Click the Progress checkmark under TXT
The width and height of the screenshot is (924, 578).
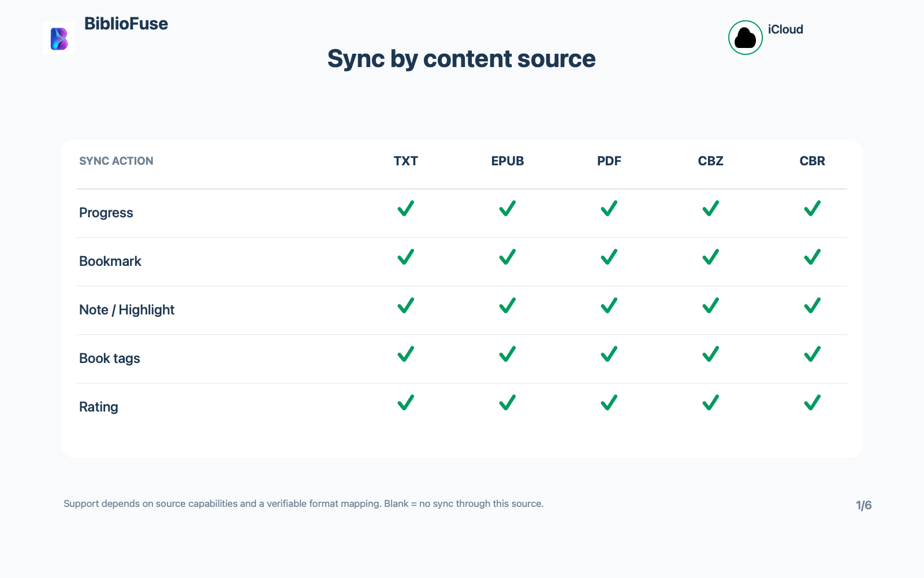click(x=406, y=208)
